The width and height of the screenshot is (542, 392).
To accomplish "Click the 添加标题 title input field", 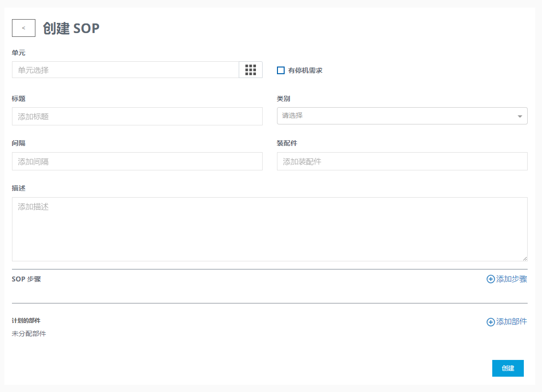I will coord(137,116).
